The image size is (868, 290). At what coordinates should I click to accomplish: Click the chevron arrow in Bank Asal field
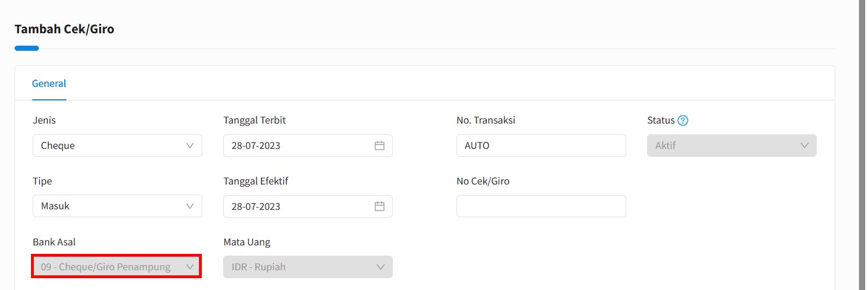tap(190, 267)
